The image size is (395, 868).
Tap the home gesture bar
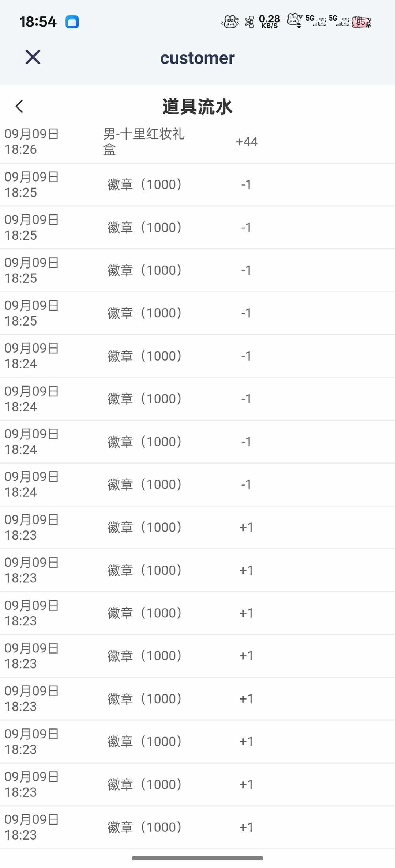197,858
